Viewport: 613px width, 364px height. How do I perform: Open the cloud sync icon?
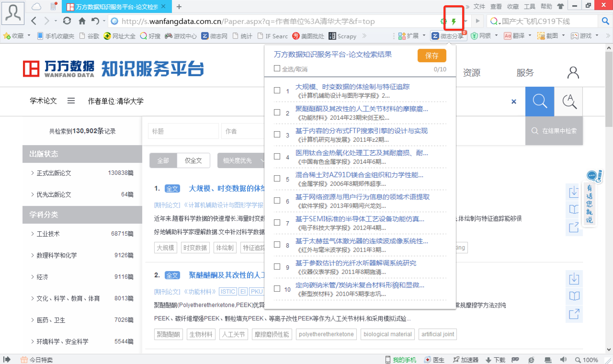tap(36, 6)
